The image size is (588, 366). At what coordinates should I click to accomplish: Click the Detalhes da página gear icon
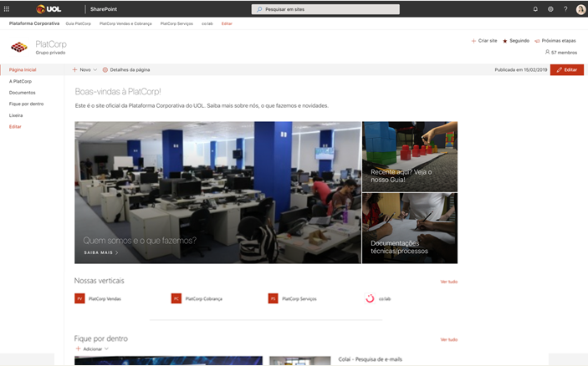105,69
